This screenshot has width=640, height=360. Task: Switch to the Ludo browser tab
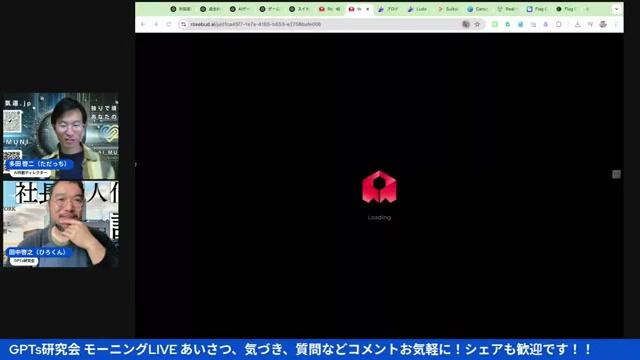point(418,9)
